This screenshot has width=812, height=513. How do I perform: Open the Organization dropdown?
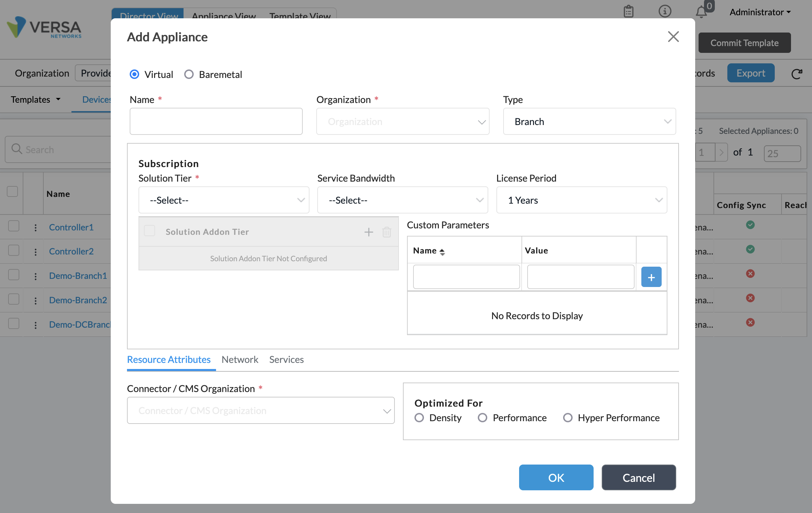click(403, 122)
